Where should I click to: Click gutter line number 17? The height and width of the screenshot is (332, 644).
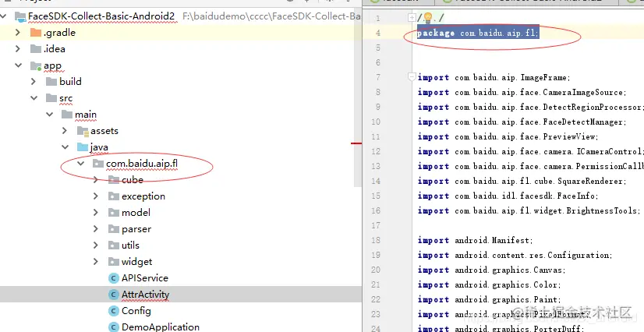pyautogui.click(x=376, y=225)
